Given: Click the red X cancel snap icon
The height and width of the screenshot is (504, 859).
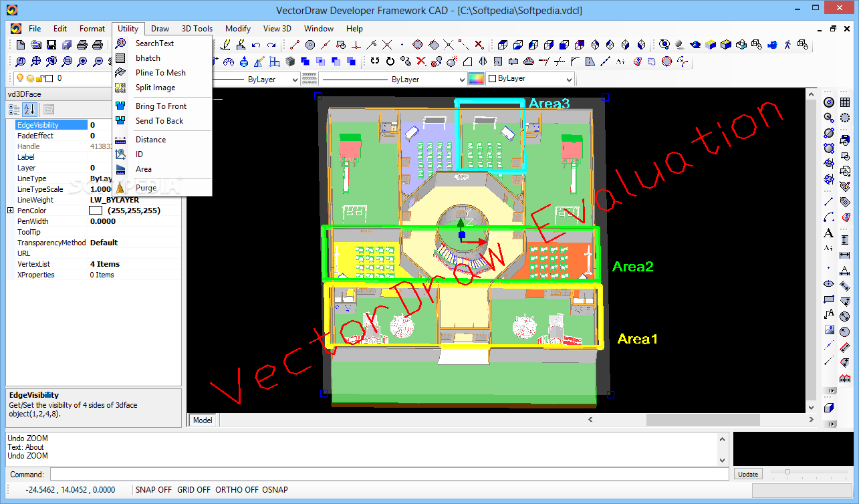Looking at the screenshot, I should tap(479, 45).
